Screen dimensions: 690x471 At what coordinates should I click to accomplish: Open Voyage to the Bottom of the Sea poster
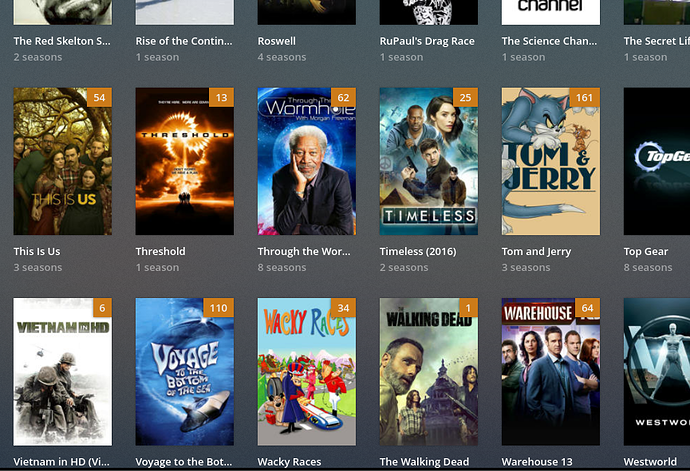(x=185, y=372)
